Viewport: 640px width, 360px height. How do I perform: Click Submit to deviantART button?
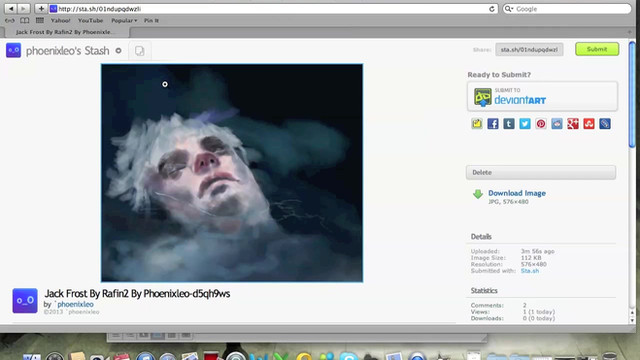pyautogui.click(x=542, y=96)
